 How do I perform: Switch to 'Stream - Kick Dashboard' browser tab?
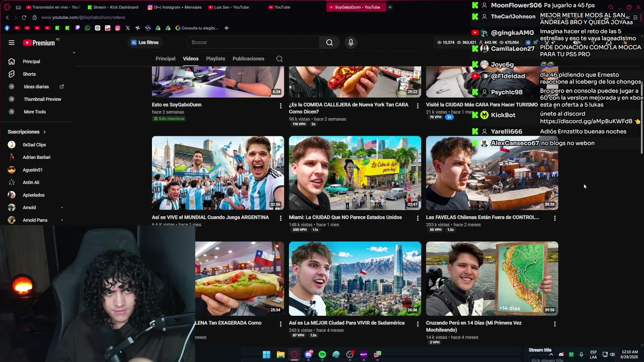click(112, 7)
